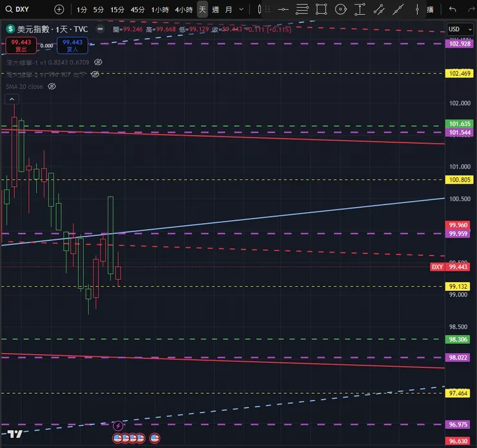
Task: Click the redo arrow
Action: pyautogui.click(x=472, y=10)
